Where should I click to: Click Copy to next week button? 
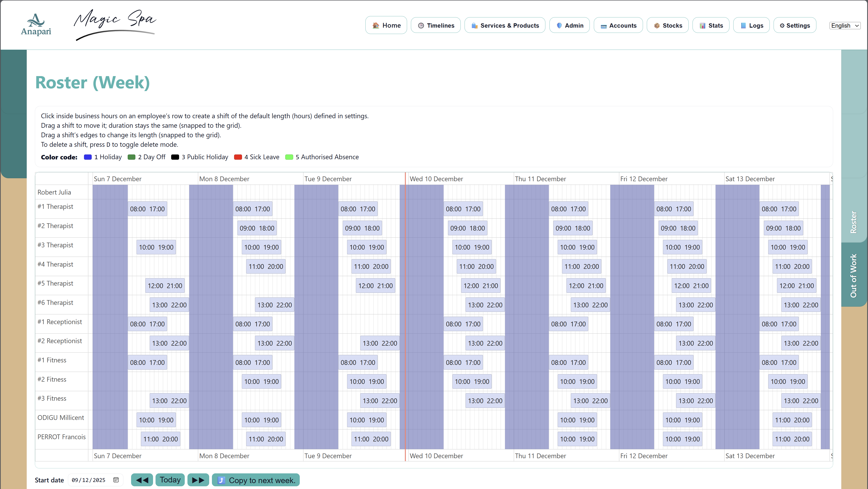click(x=256, y=480)
